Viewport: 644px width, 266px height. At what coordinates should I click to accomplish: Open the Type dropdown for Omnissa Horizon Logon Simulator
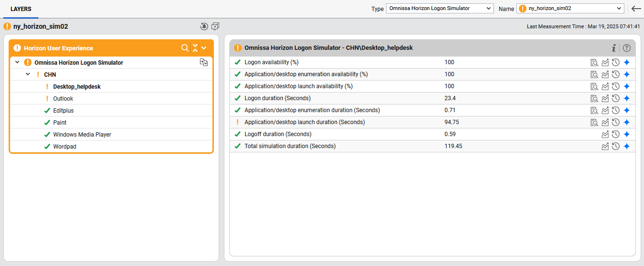coord(440,8)
